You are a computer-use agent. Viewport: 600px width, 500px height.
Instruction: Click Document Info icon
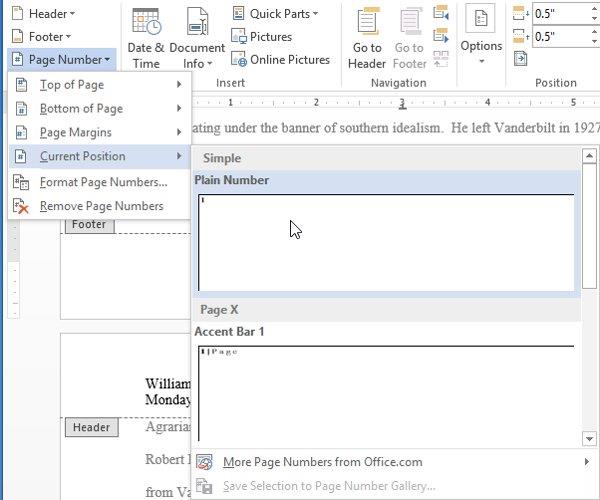(x=197, y=21)
